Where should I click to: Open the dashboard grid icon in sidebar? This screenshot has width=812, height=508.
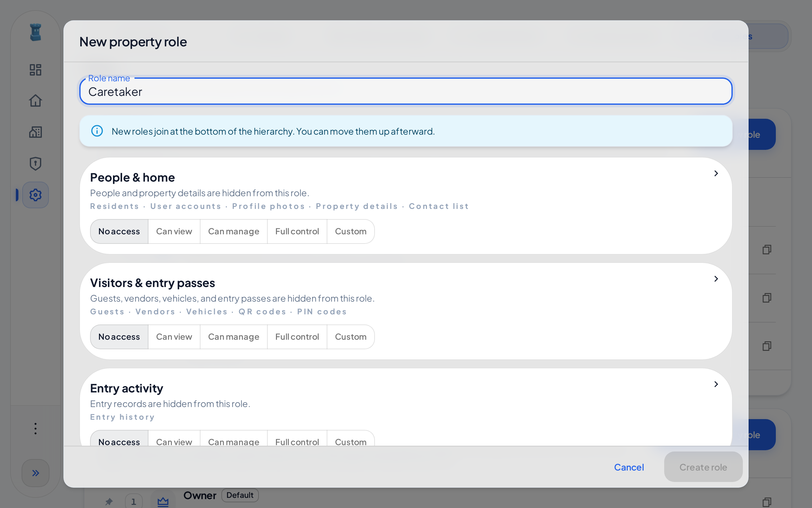tap(35, 70)
